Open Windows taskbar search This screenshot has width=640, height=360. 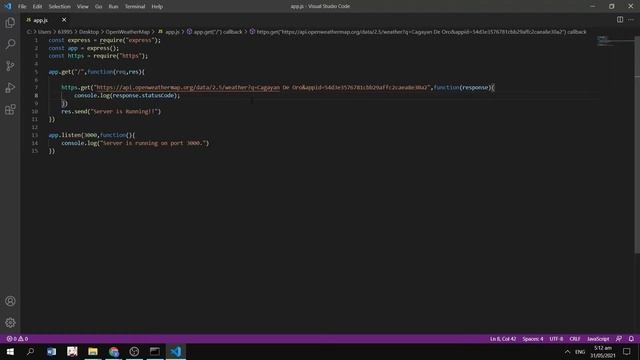tap(30, 351)
